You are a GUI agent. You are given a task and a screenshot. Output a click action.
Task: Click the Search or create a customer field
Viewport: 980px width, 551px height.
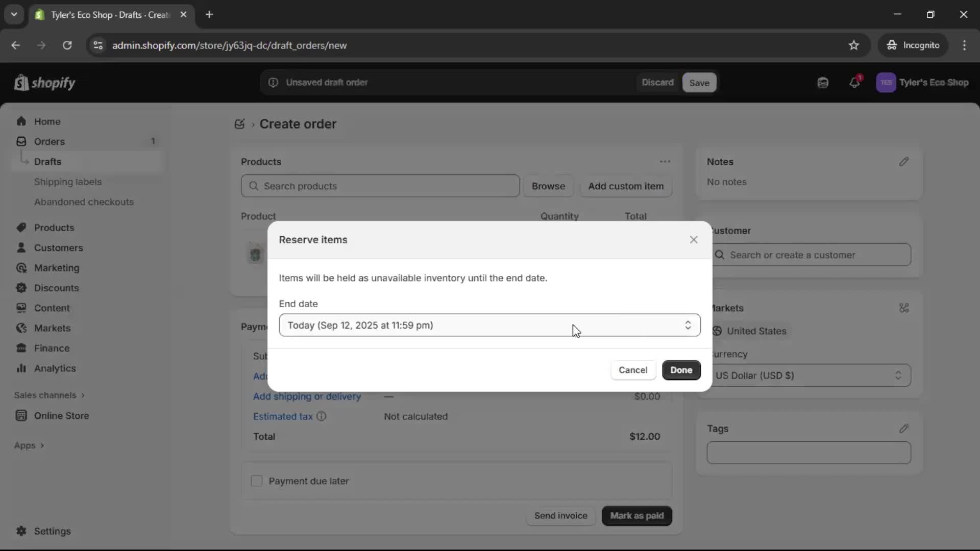coord(812,255)
